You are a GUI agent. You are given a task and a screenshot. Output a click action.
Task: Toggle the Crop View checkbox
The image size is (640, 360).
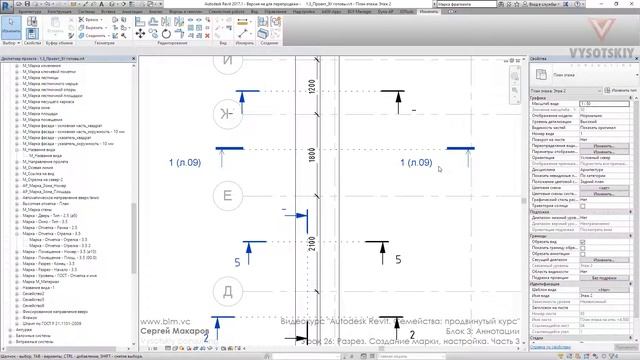pos(582,242)
